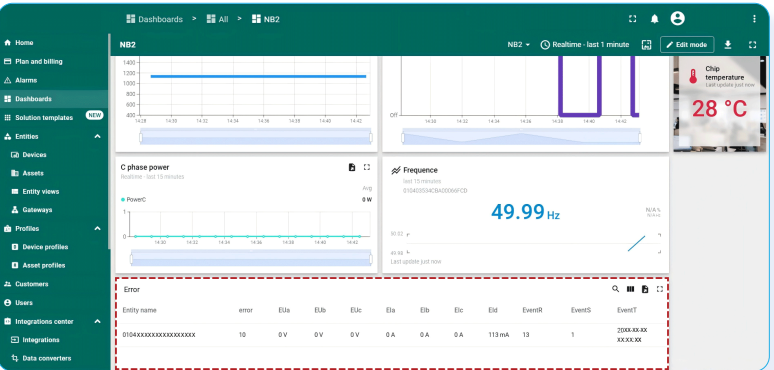Open the NB2 state dropdown
Image resolution: width=774 pixels, height=370 pixels.
519,44
